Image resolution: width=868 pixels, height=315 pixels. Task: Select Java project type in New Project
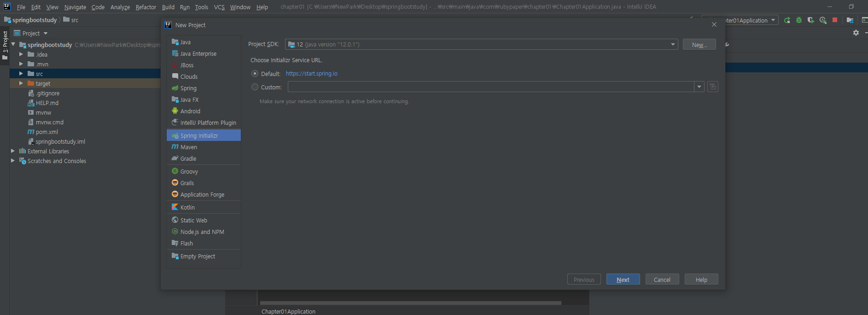point(204,42)
